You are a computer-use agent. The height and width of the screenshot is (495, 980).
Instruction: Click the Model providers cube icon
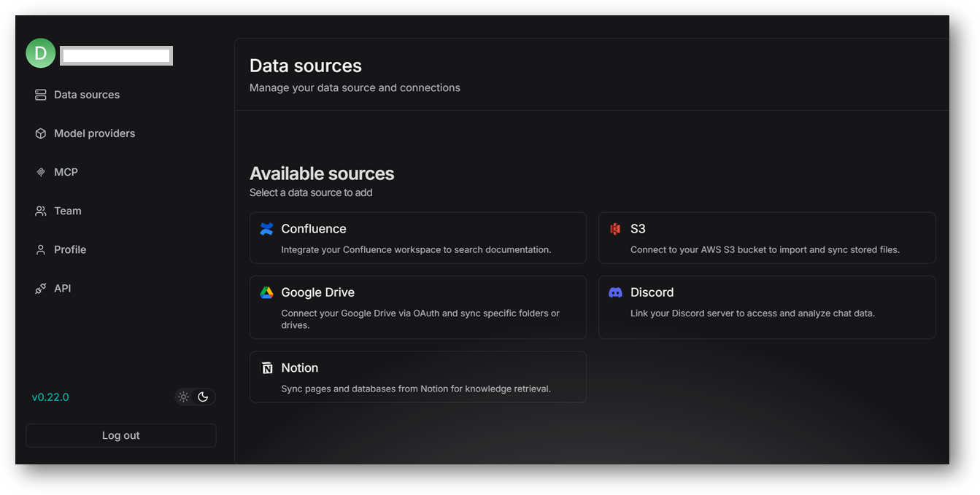tap(40, 133)
